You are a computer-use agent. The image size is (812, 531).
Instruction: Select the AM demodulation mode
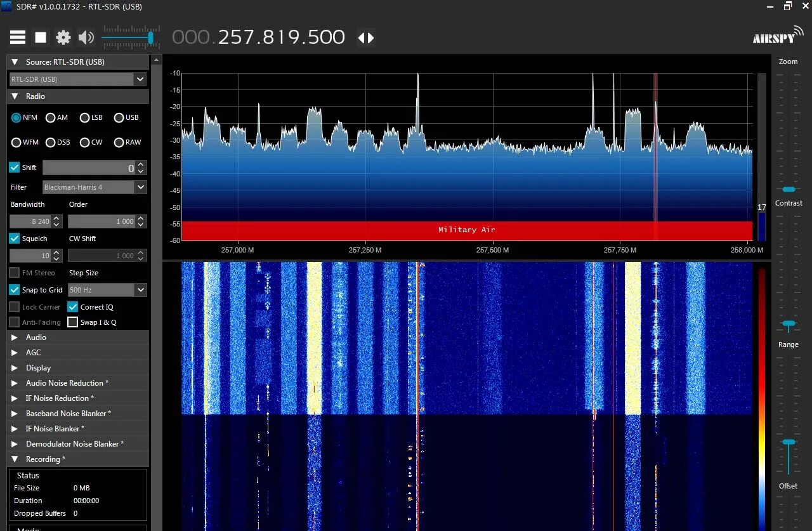point(52,117)
